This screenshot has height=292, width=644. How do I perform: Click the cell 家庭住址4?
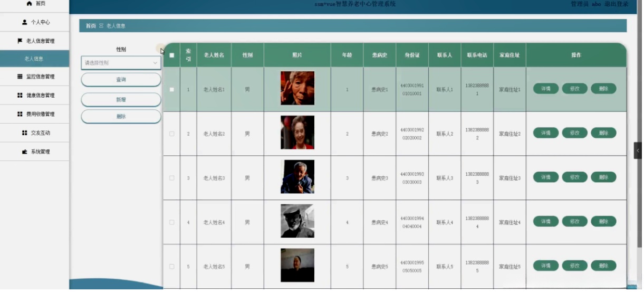(x=510, y=223)
